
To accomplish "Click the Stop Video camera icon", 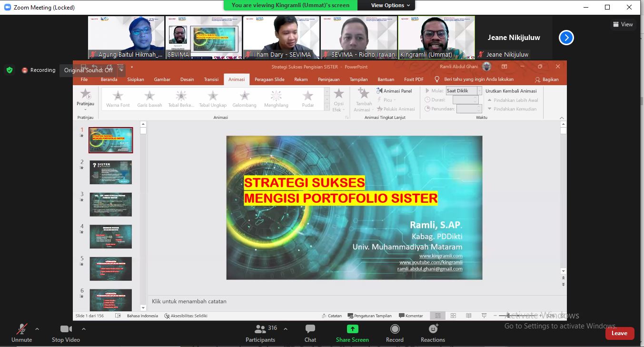I will (66, 329).
